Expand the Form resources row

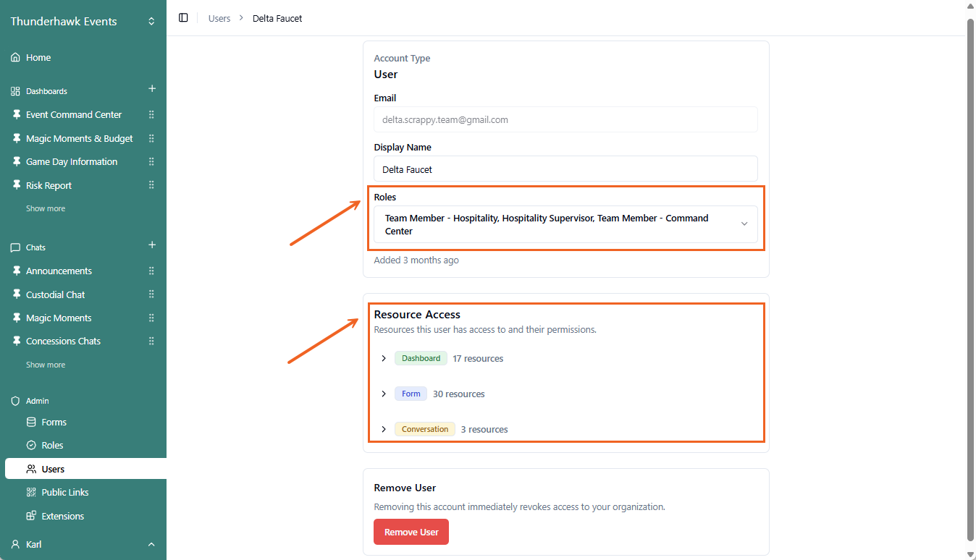point(384,394)
